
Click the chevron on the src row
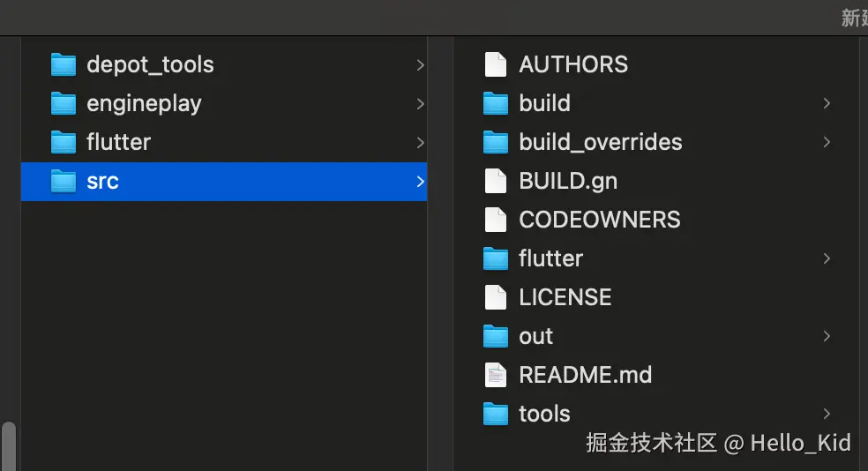[x=420, y=182]
